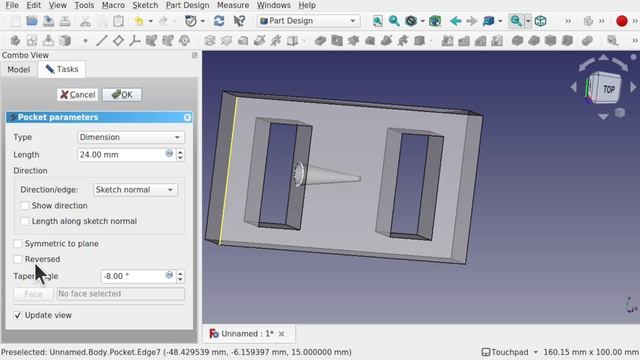This screenshot has height=360, width=640.
Task: Click the view dimensions 160.15 mm x 100.00 mm
Action: [x=591, y=352]
